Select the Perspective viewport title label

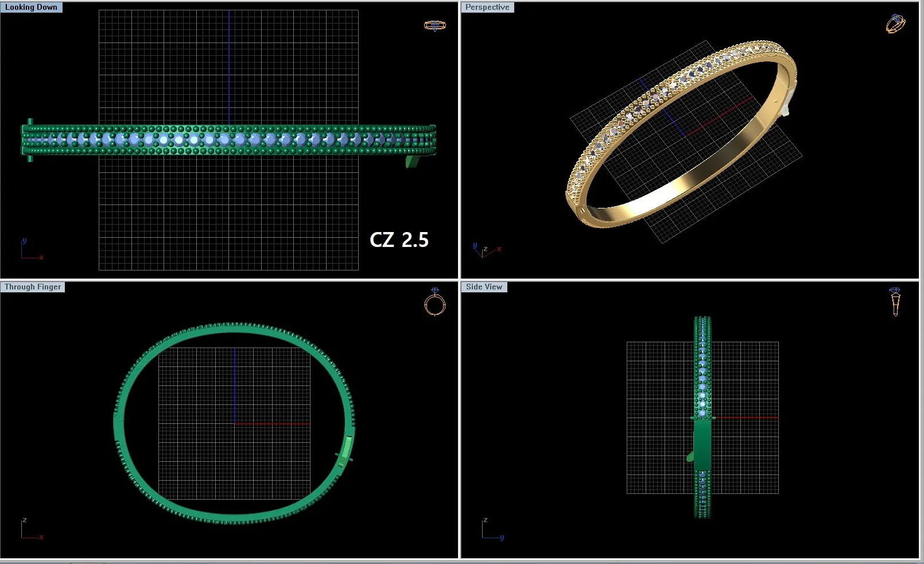point(487,7)
